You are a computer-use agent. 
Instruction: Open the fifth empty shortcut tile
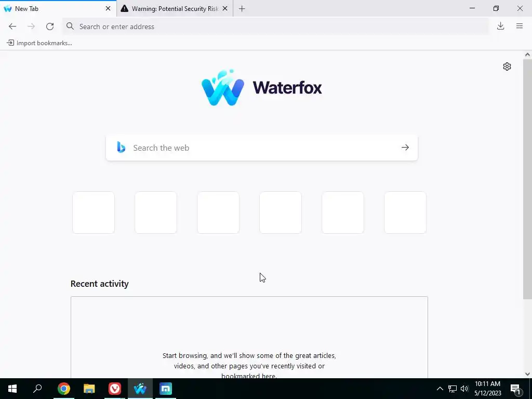click(343, 212)
